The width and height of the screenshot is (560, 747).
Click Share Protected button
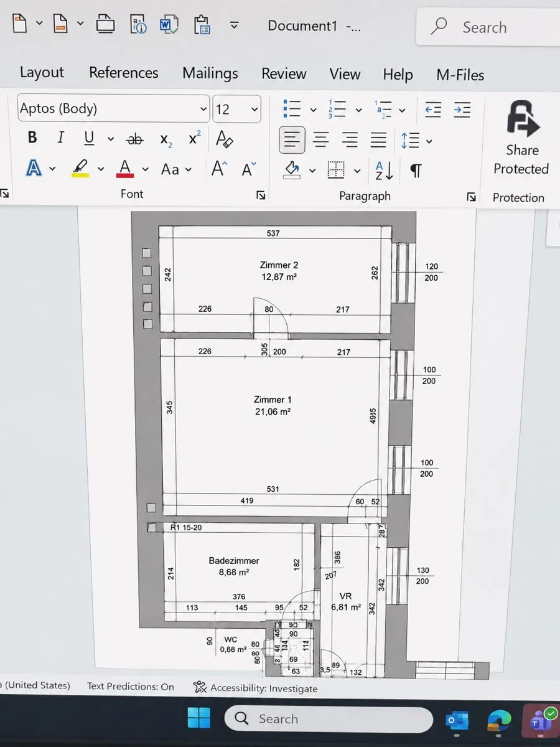tap(521, 139)
